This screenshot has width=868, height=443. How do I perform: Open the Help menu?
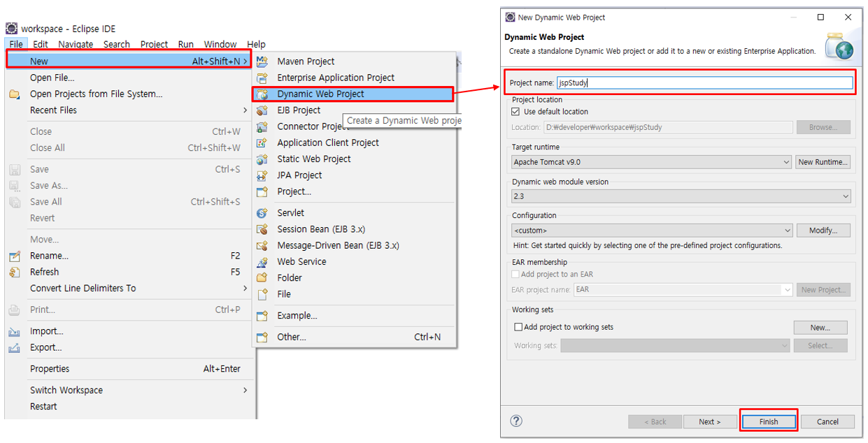256,44
